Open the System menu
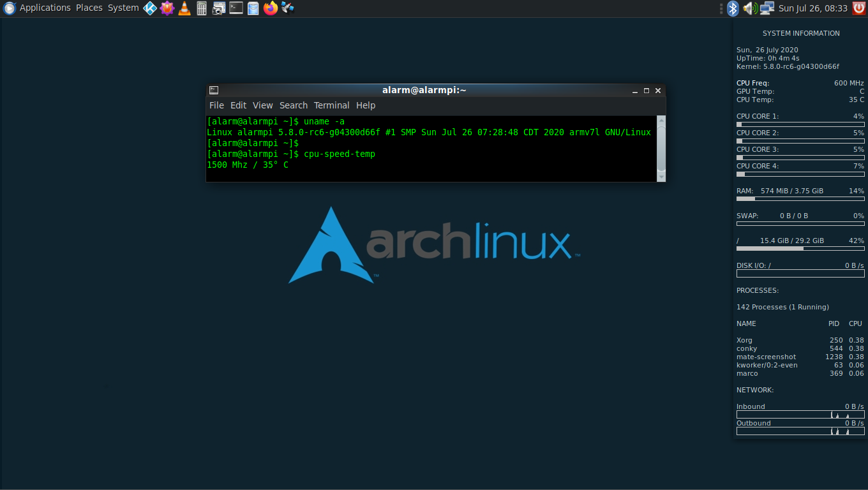This screenshot has height=490, width=868. point(123,8)
